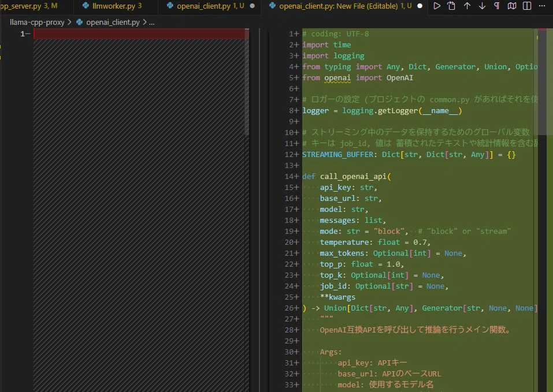The height and width of the screenshot is (392, 553).
Task: Click 'logging.getLogger(__name__)' on line 8
Action: tap(402, 111)
